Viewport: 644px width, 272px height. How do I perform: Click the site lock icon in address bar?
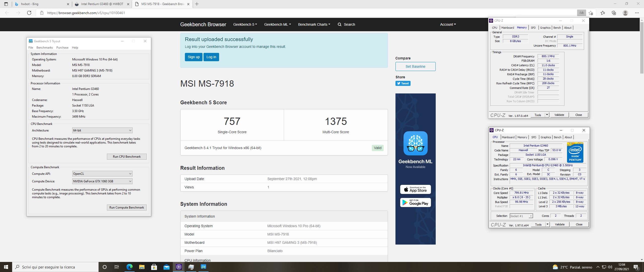[42, 13]
